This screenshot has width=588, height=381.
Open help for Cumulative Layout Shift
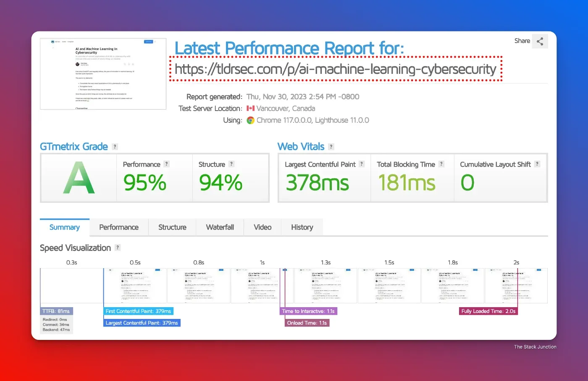coord(538,164)
